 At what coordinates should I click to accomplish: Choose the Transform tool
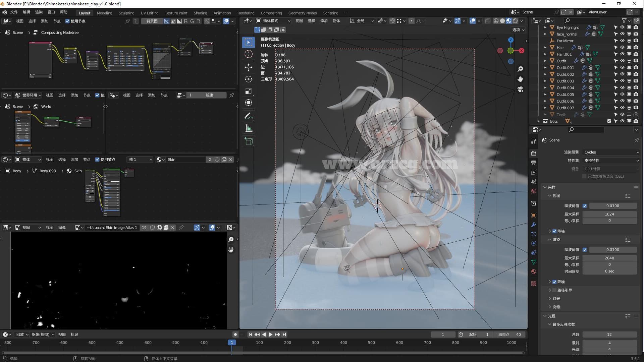click(x=249, y=103)
